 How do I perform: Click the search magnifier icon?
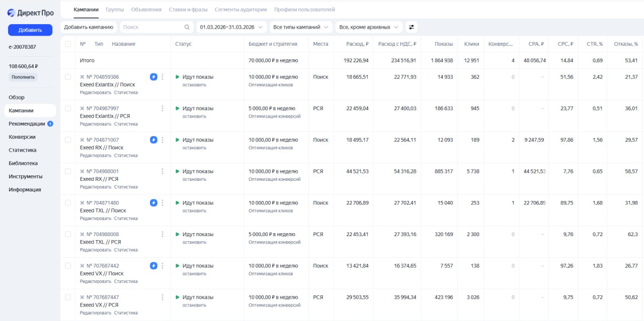pos(187,27)
